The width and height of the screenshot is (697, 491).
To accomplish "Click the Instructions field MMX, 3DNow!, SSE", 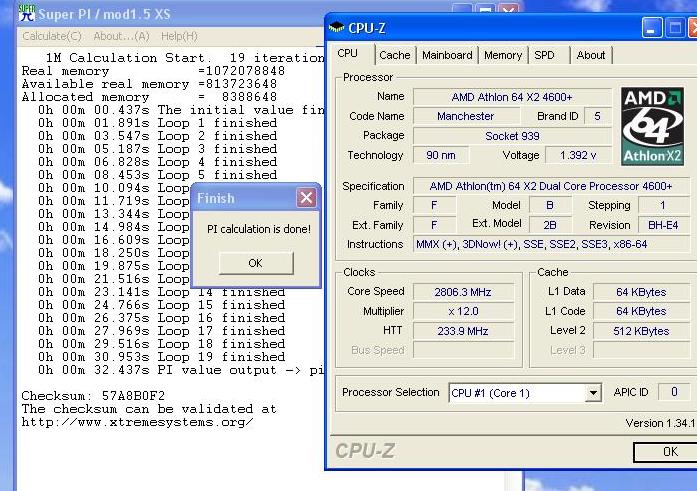I will pyautogui.click(x=551, y=244).
